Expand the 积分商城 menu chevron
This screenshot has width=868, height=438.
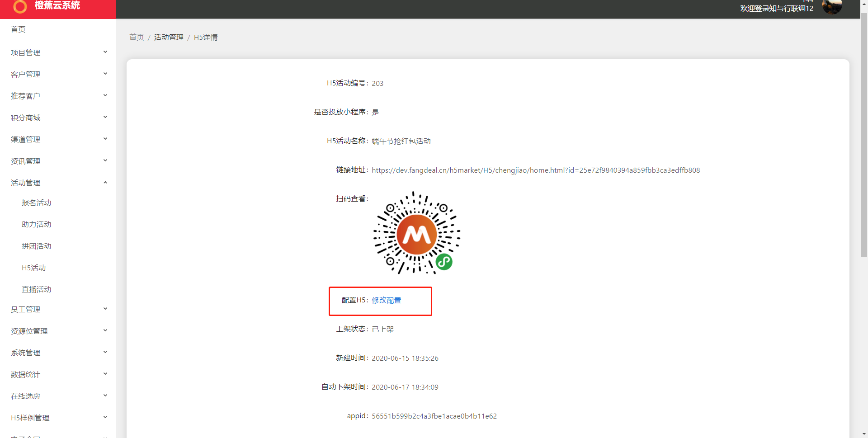[x=105, y=117]
